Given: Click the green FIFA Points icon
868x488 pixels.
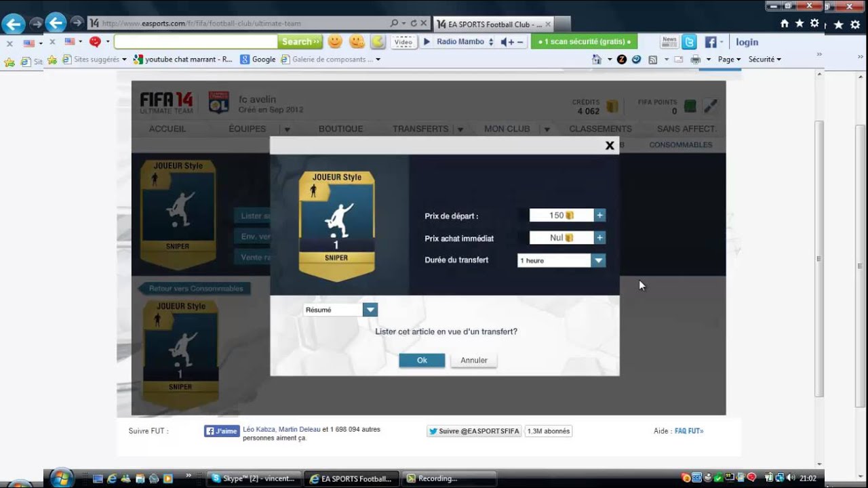Looking at the screenshot, I should point(690,106).
